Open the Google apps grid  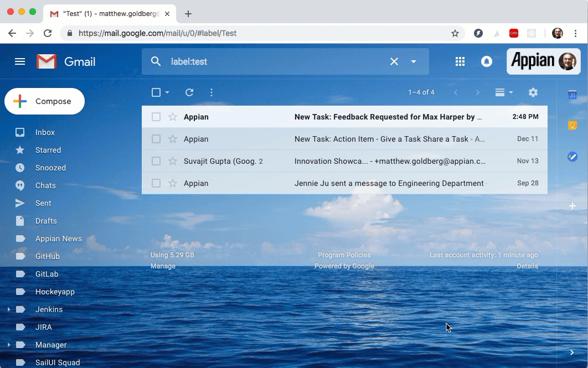(460, 61)
